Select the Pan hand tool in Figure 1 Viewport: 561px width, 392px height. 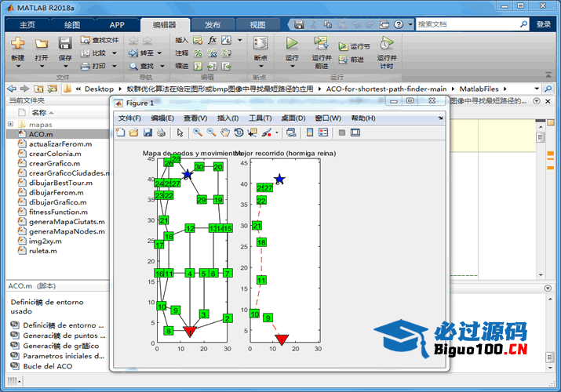point(225,132)
